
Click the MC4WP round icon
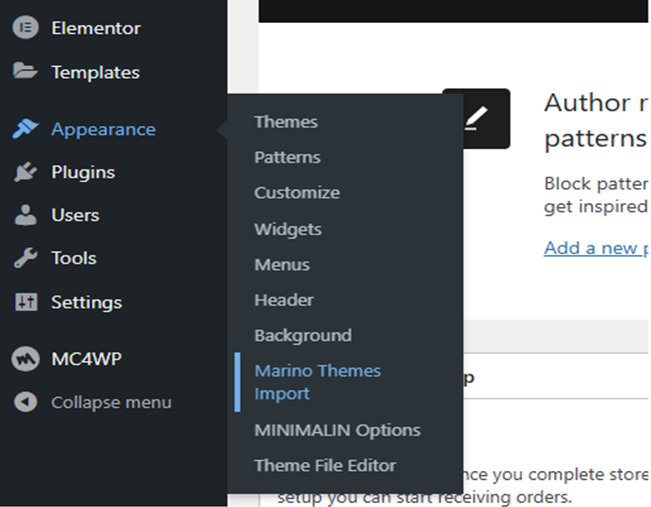(x=25, y=359)
